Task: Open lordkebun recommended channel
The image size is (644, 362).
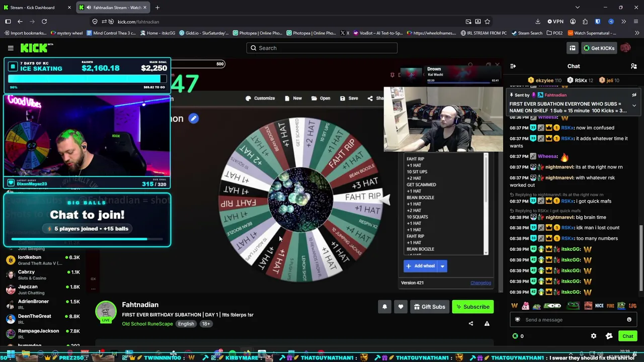Action: pos(42,260)
